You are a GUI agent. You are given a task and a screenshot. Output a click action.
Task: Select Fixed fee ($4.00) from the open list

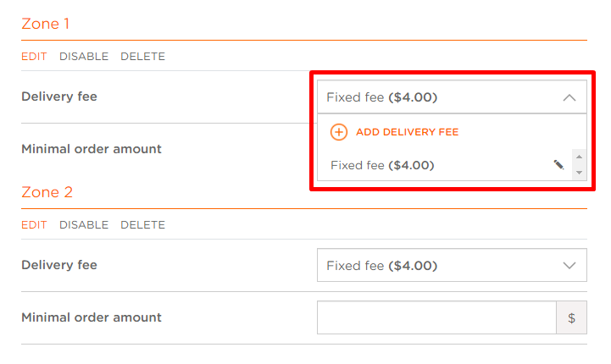coord(382,165)
